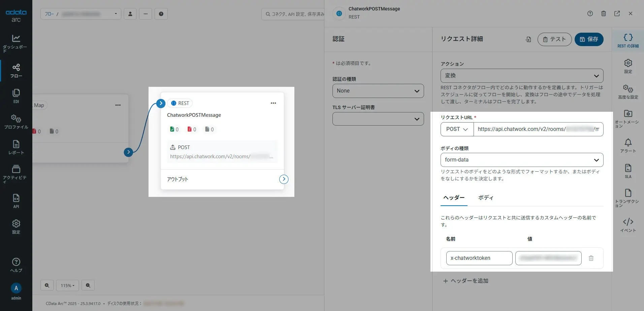Switch to the ボディ tab
The image size is (644, 311).
tap(486, 198)
